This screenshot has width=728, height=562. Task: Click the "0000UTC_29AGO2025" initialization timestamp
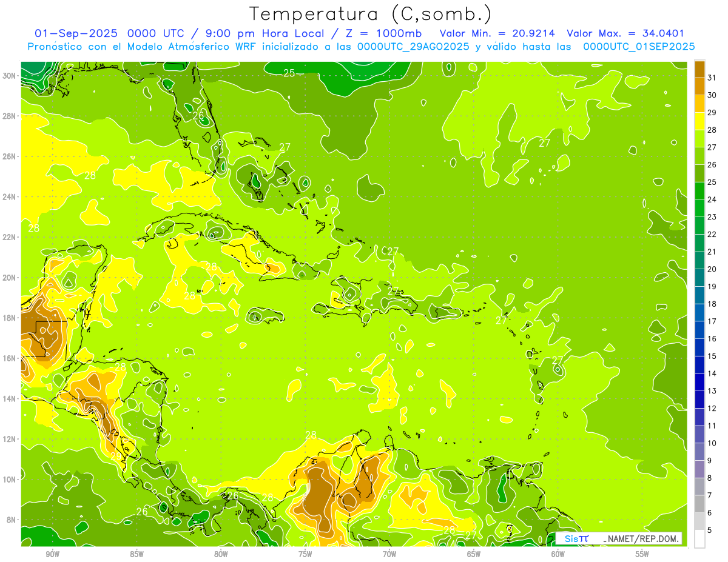coord(413,47)
